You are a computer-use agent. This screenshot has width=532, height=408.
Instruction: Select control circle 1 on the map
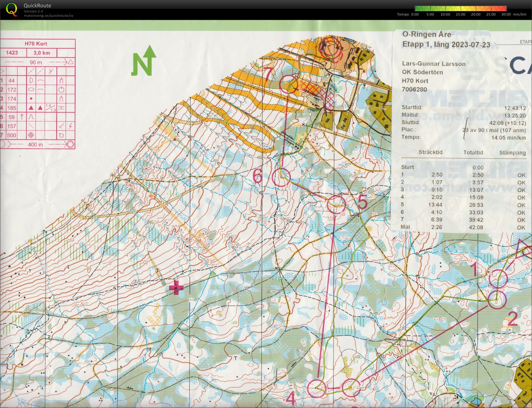(x=498, y=278)
